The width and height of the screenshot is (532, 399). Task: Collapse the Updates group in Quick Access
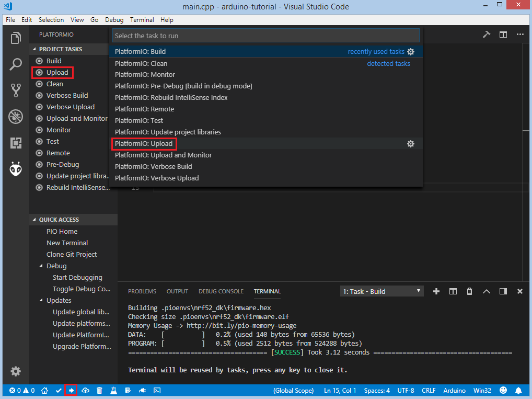[x=41, y=301]
